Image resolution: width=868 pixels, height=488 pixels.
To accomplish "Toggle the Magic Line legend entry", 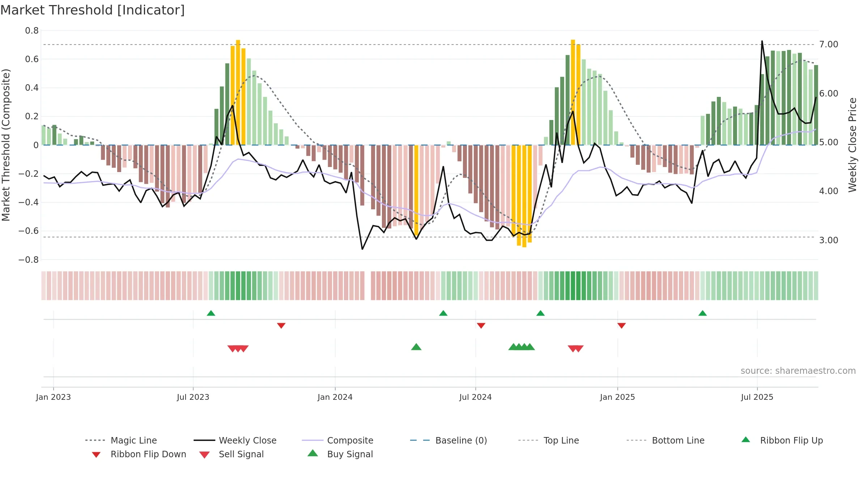I will (x=121, y=440).
